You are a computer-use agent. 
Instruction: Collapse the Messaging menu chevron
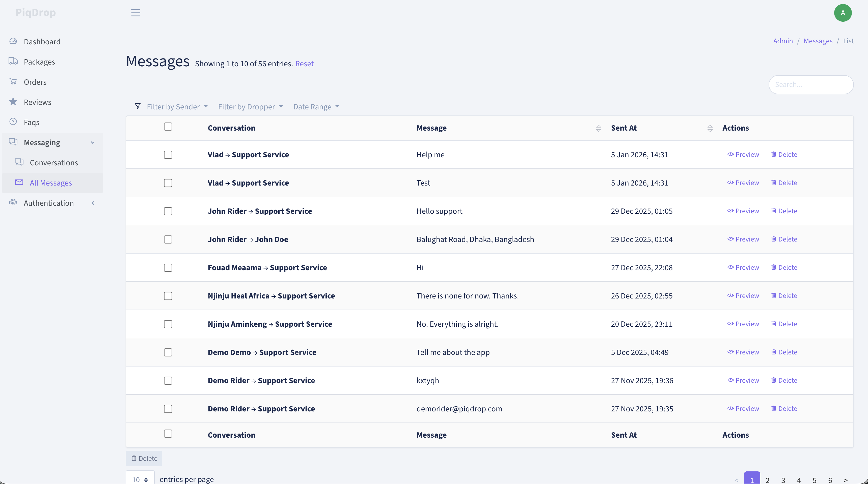coord(93,143)
